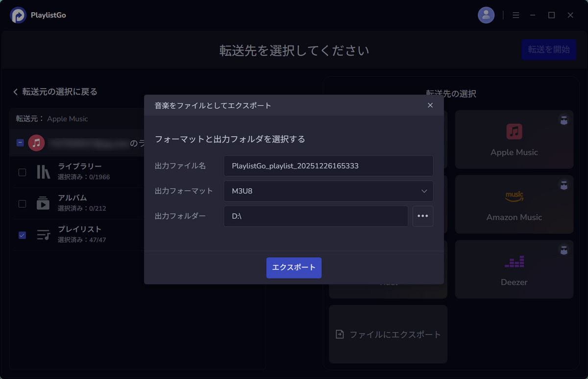Image resolution: width=588 pixels, height=379 pixels.
Task: Click inside the 出力ファイル名 text field
Action: [328, 166]
